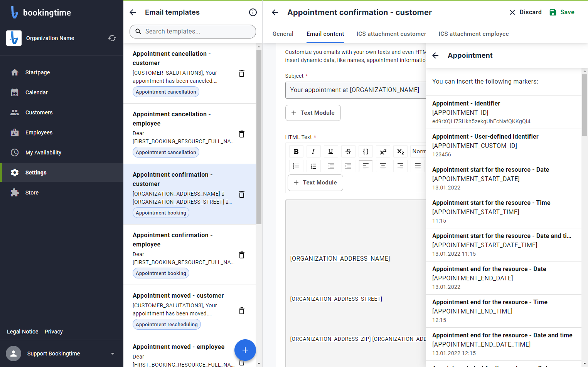The image size is (588, 367).
Task: Toggle bold formatting
Action: pos(296,151)
